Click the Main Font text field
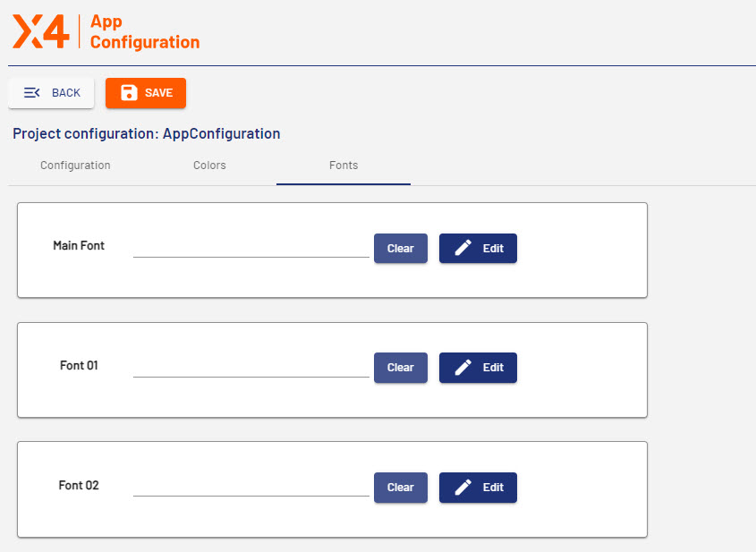Screen dimensions: 756x552 (x=251, y=247)
